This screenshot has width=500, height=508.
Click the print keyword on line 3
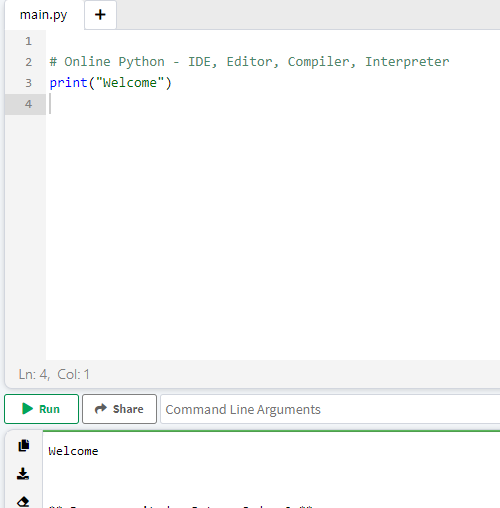coord(68,83)
